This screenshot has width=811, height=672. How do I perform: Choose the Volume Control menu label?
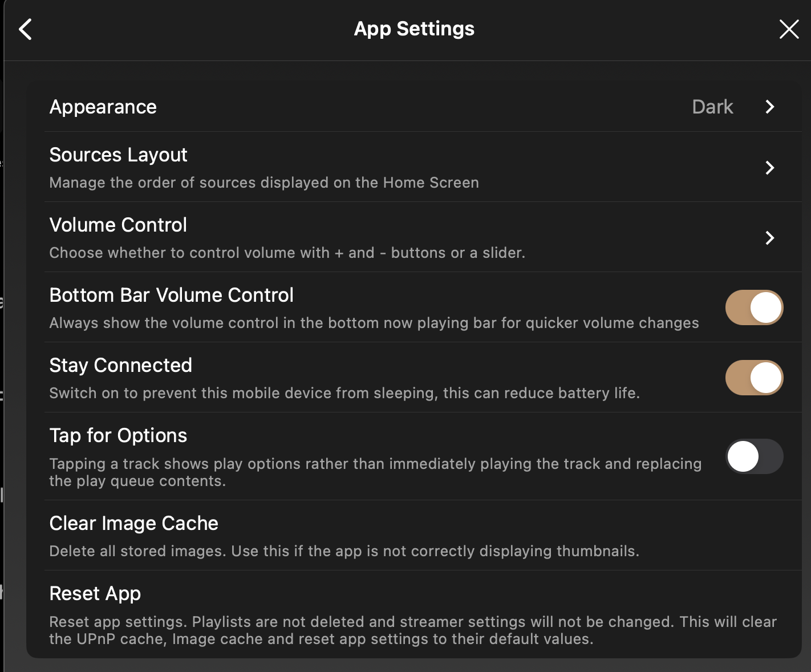point(118,225)
